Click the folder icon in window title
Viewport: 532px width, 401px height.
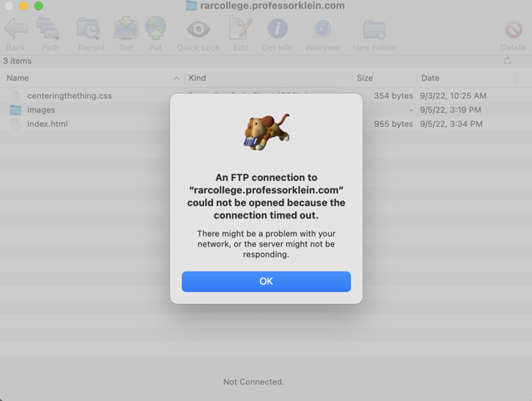(191, 6)
